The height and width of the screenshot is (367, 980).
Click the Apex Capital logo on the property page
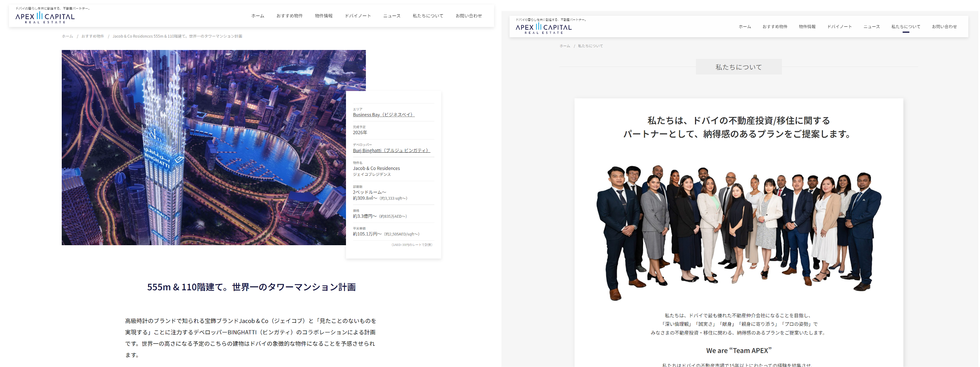point(45,17)
